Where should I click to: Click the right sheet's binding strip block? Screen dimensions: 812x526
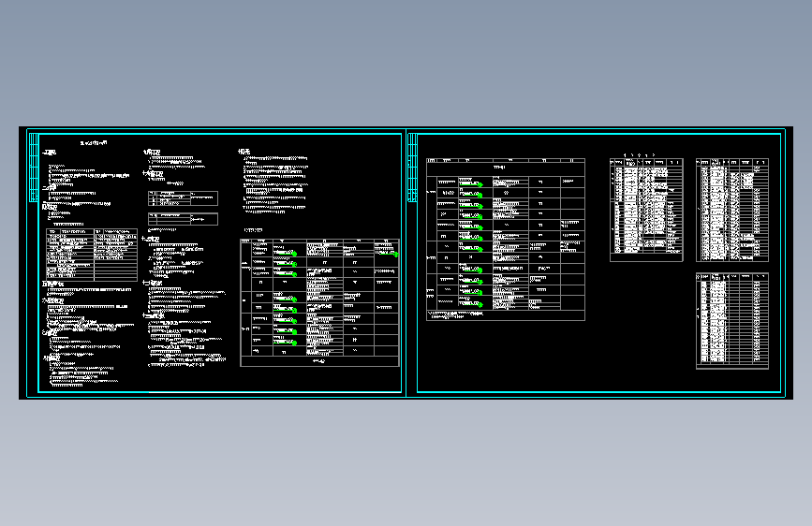coord(413,168)
